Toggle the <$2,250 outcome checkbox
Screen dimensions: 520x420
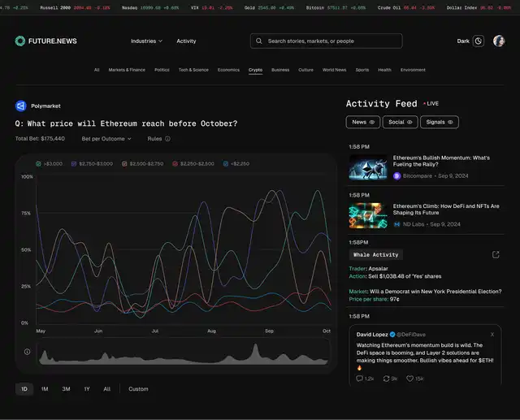pyautogui.click(x=226, y=164)
